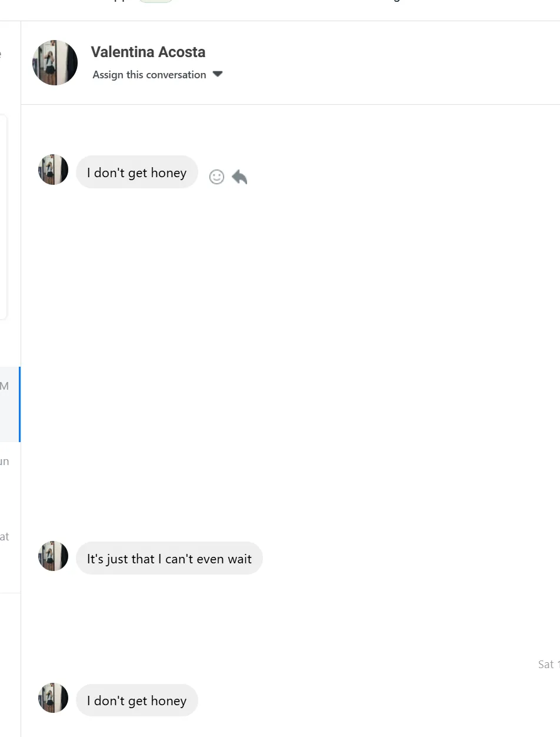Open Valentina Acosta's contact name link
The height and width of the screenshot is (737, 560).
click(148, 52)
